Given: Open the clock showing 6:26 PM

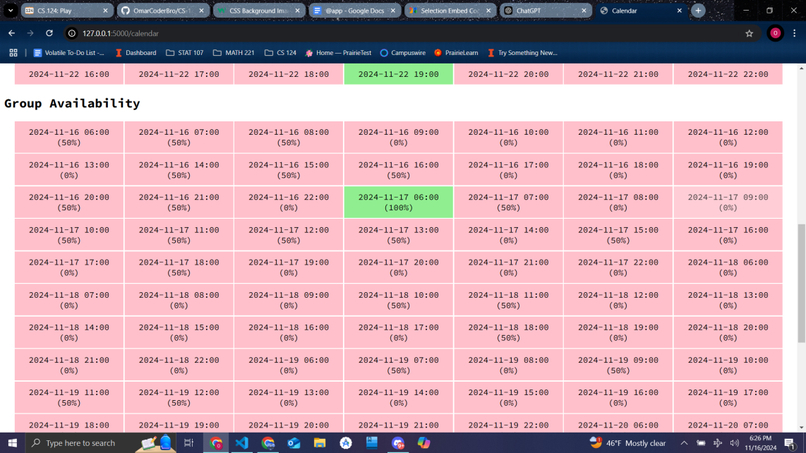Looking at the screenshot, I should pos(761,443).
